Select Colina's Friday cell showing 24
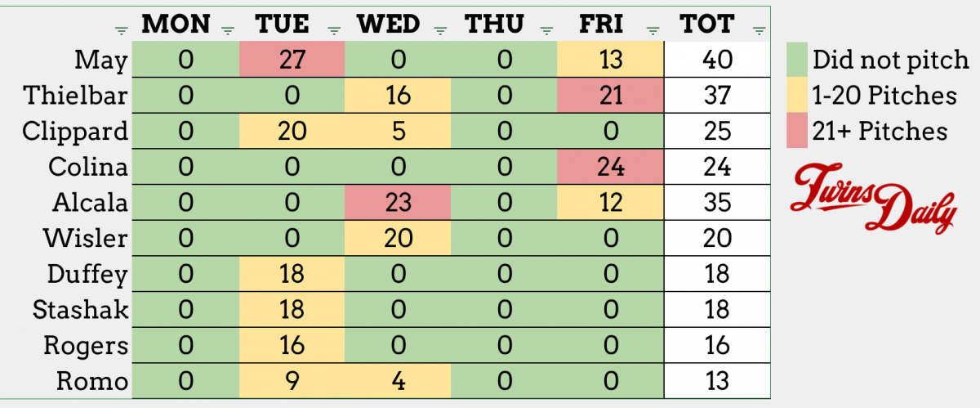This screenshot has height=408, width=980. 611,167
